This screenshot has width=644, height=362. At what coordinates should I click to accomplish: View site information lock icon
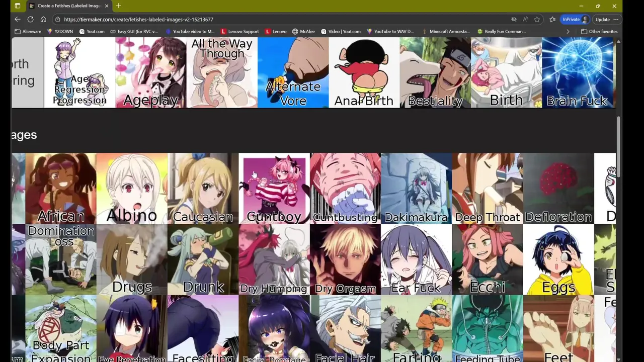pos(58,20)
